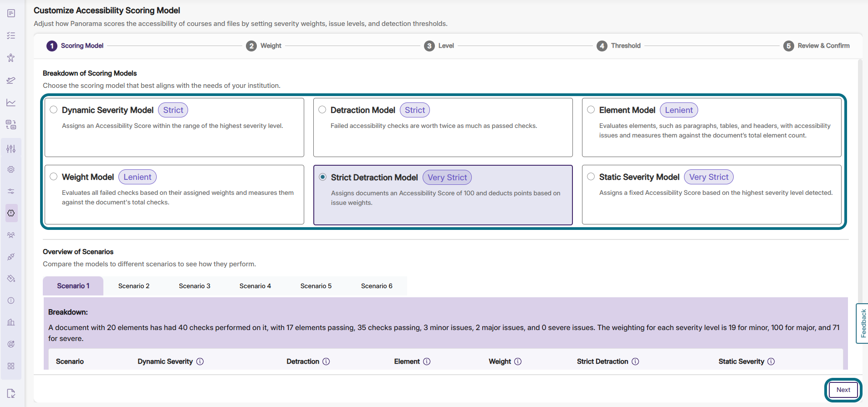The width and height of the screenshot is (868, 407).
Task: Open the plug integrations icon in sidebar
Action: (x=11, y=257)
